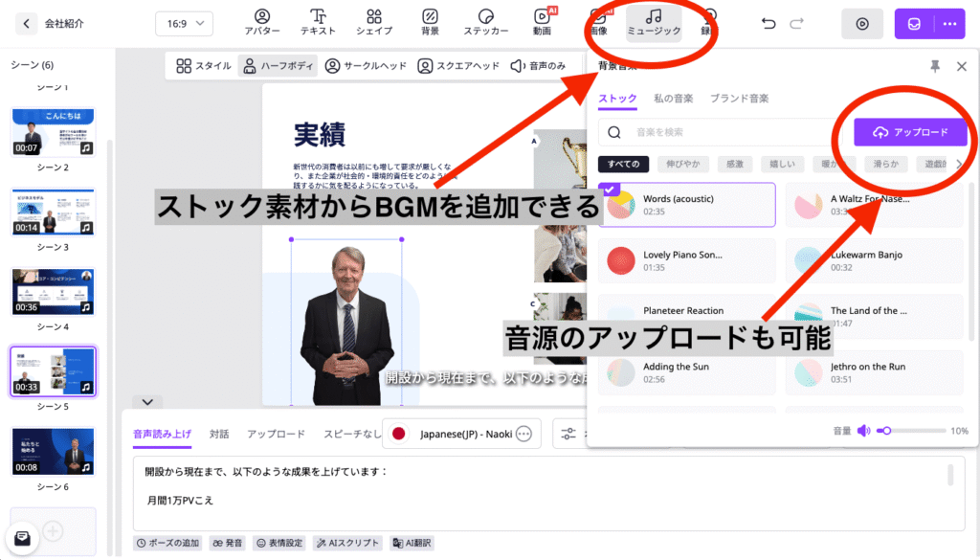Open scene 2 thumbnail (00:14)
This screenshot has width=980, height=560.
pyautogui.click(x=54, y=212)
